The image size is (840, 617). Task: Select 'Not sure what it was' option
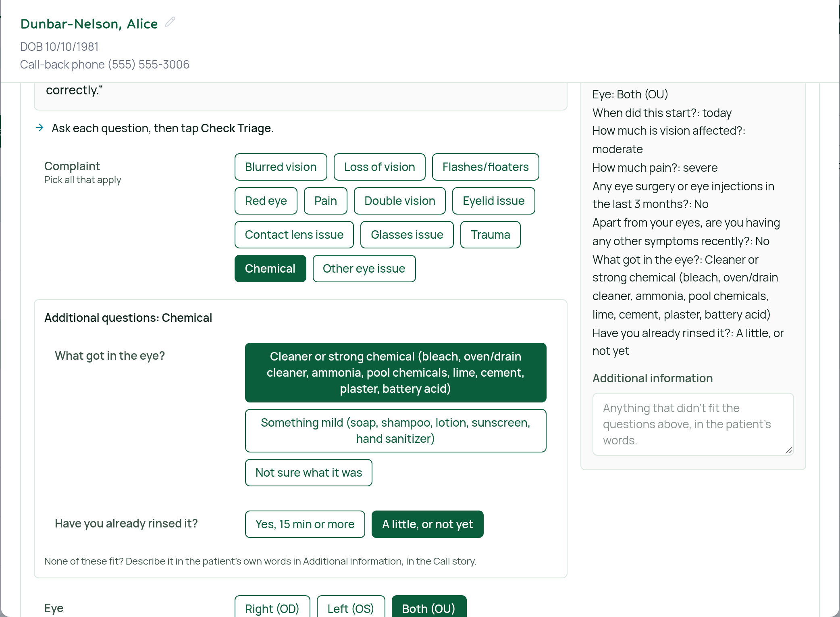(x=308, y=473)
